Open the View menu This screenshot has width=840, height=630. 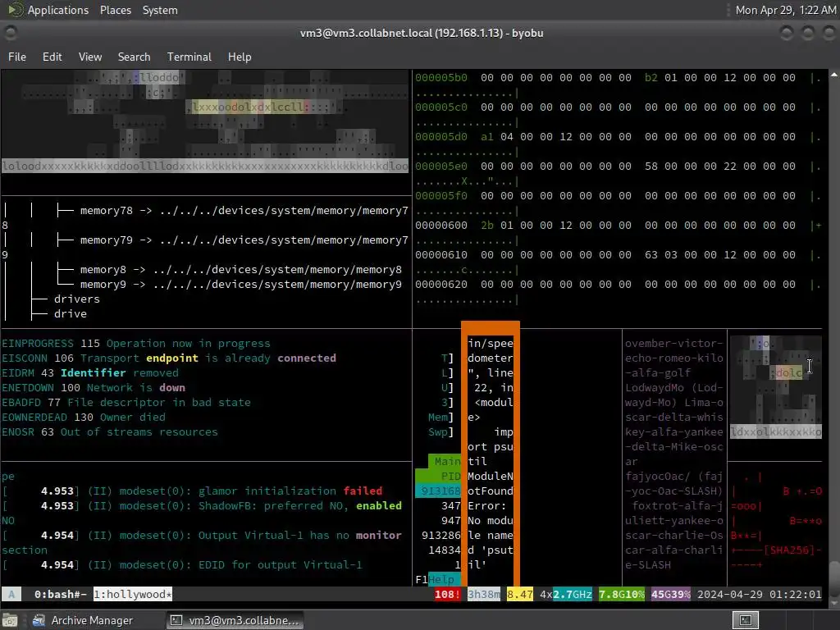pos(90,57)
